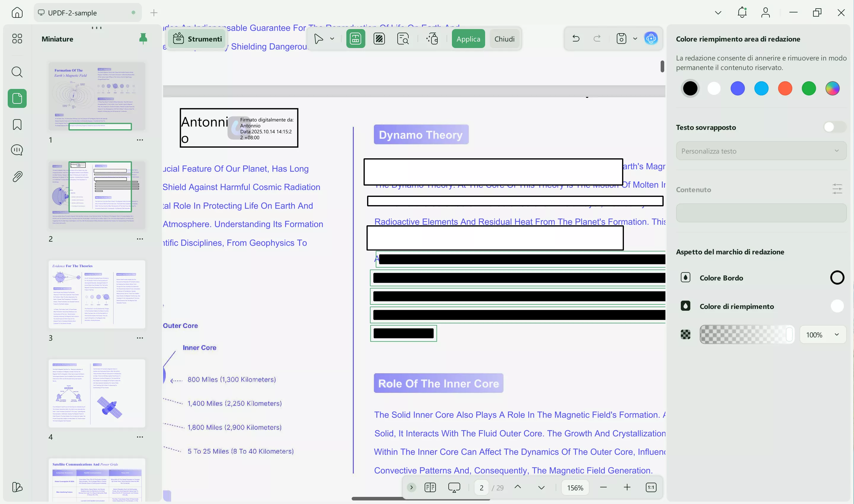Toggle the Testo sovrapposto switch
Viewport: 854px width, 504px height.
click(833, 127)
